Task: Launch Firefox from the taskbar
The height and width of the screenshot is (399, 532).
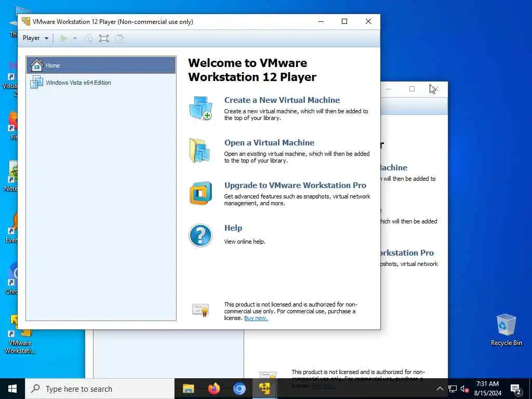Action: [214, 389]
